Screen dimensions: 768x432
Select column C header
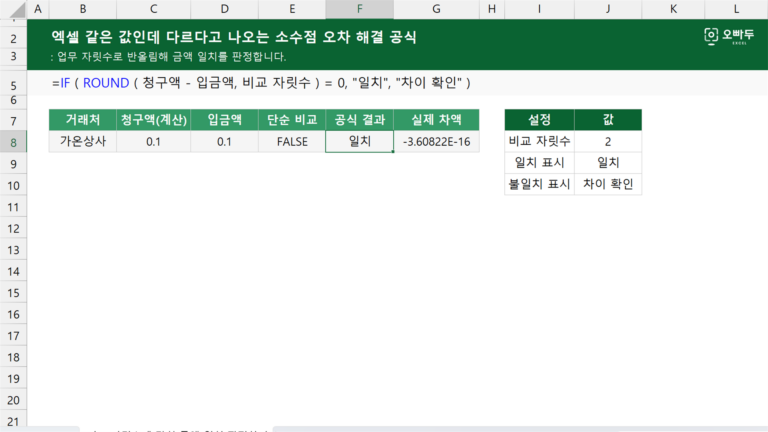point(153,9)
